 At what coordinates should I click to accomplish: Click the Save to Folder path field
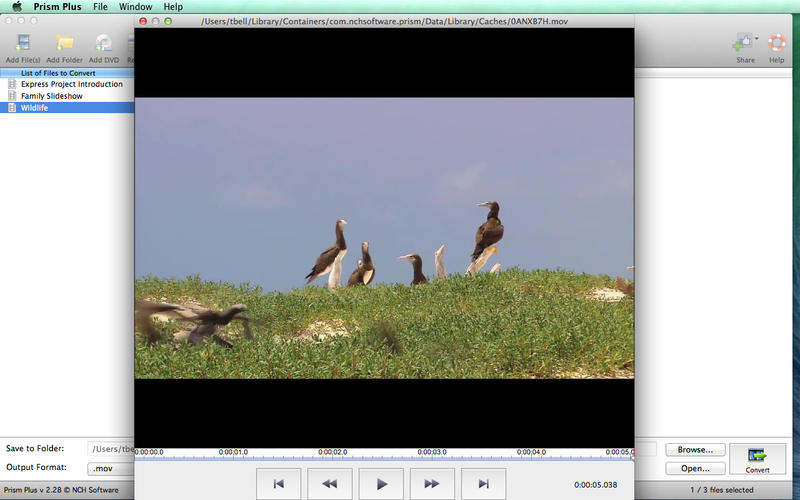pos(111,449)
